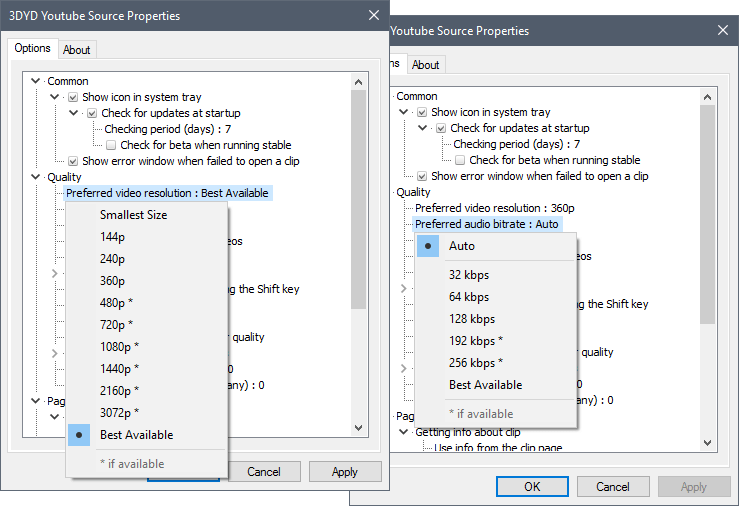Screen dimensions: 739x506
Task: Switch to About tab in left dialog
Action: coord(76,49)
